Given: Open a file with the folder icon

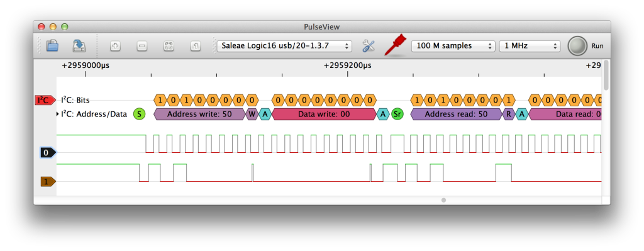Looking at the screenshot, I should coord(52,45).
